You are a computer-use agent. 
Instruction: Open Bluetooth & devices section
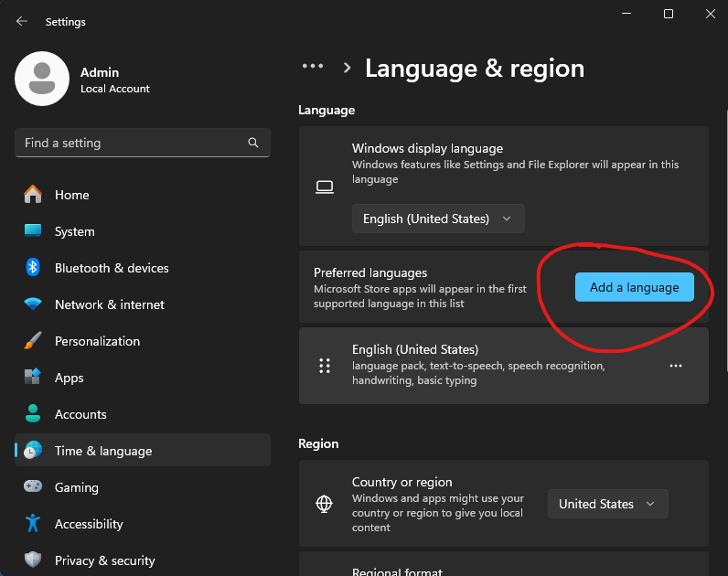click(x=143, y=268)
